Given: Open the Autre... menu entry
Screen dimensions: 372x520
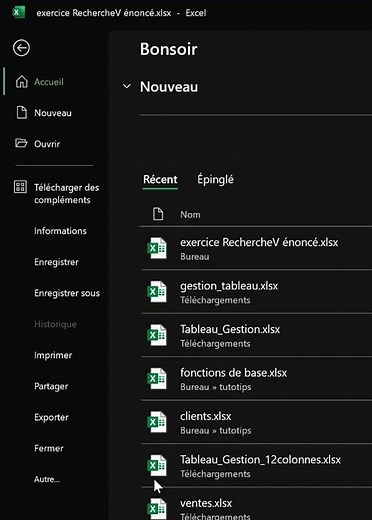Looking at the screenshot, I should [x=47, y=479].
